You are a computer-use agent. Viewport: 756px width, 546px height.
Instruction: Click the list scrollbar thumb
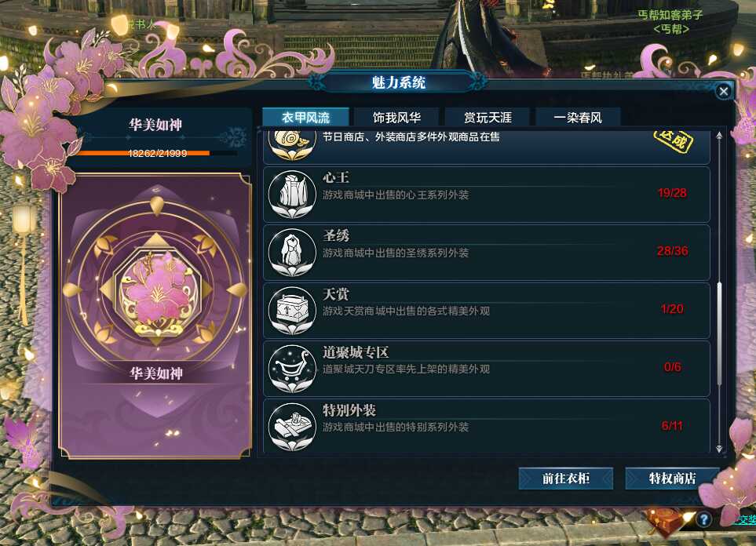click(719, 334)
